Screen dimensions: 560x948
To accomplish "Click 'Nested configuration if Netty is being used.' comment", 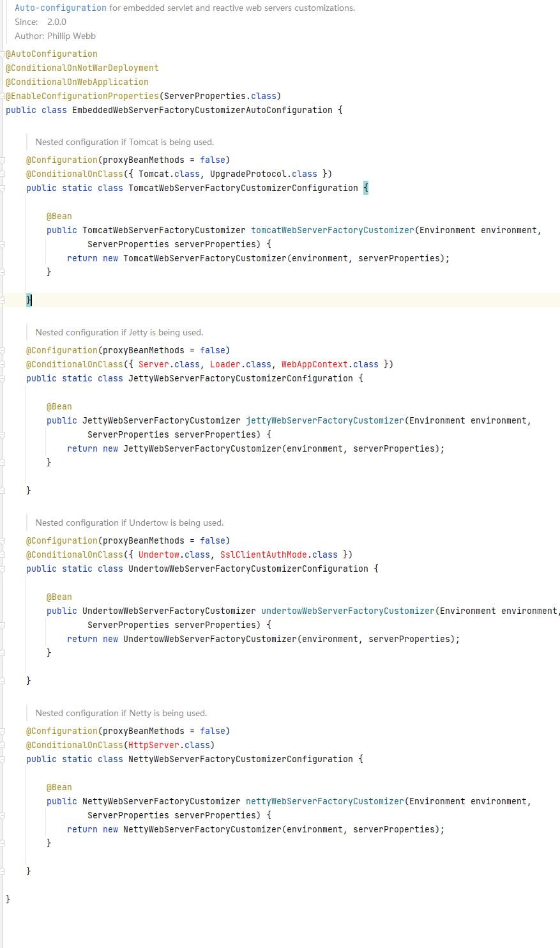I will [x=121, y=713].
